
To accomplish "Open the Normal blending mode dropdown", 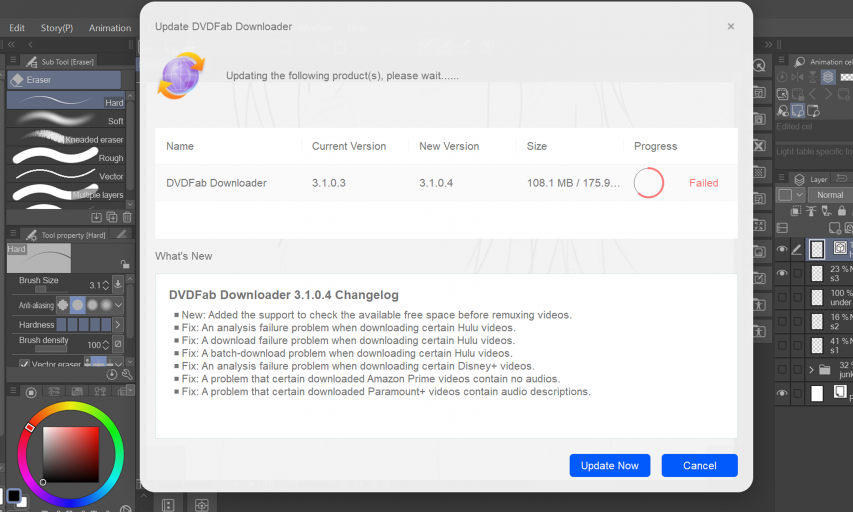I will [830, 195].
